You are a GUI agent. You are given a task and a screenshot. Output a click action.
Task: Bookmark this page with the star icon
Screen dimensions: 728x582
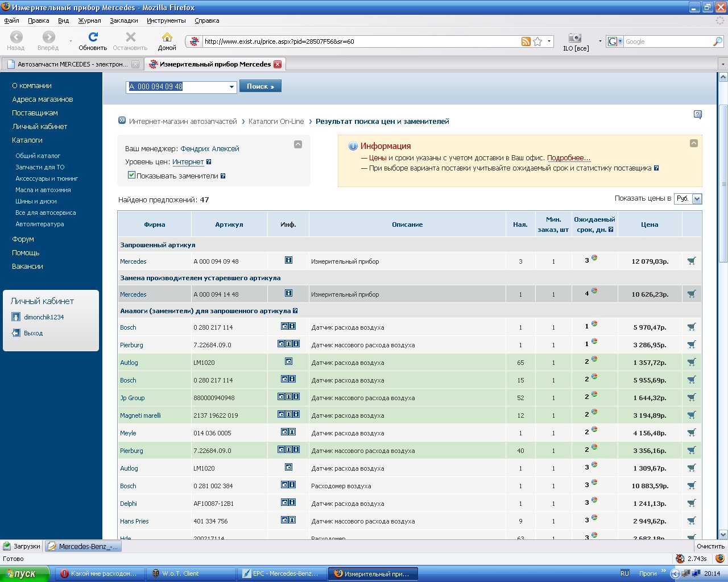pyautogui.click(x=537, y=41)
